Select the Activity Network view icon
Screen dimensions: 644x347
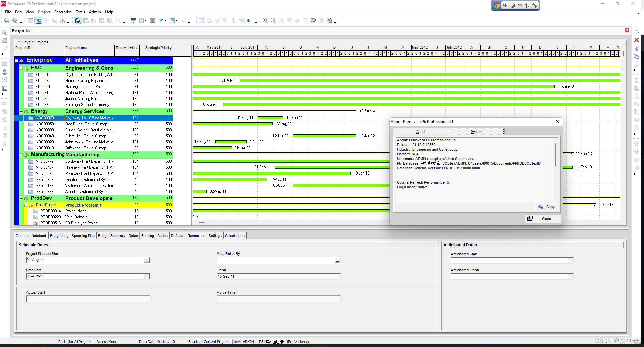coord(46,20)
